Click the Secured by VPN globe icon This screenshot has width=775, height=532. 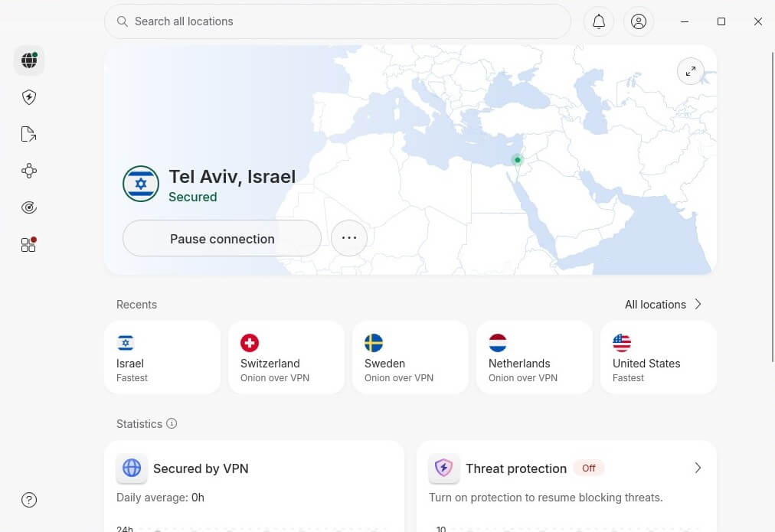(x=132, y=468)
